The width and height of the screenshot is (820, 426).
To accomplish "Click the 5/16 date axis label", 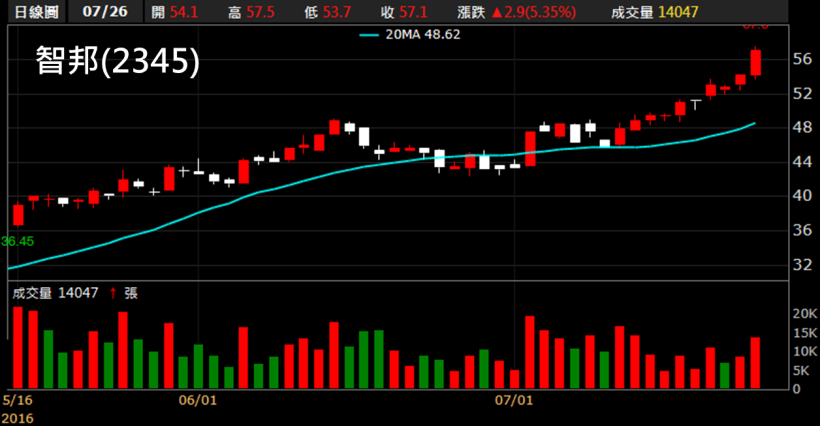I will pyautogui.click(x=17, y=400).
